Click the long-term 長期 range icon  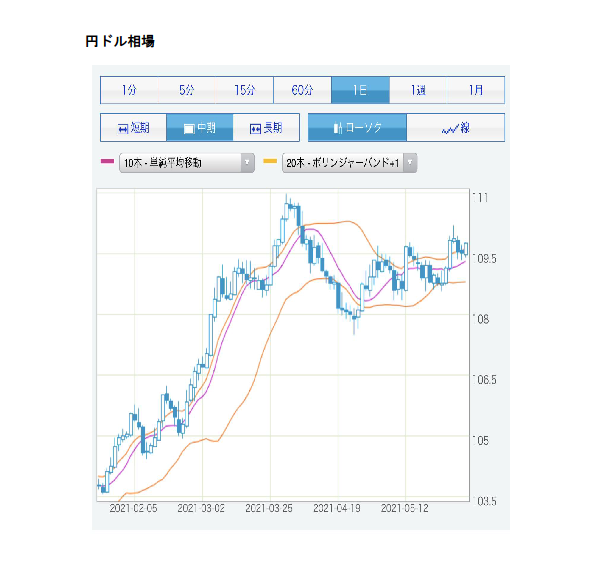click(x=255, y=129)
